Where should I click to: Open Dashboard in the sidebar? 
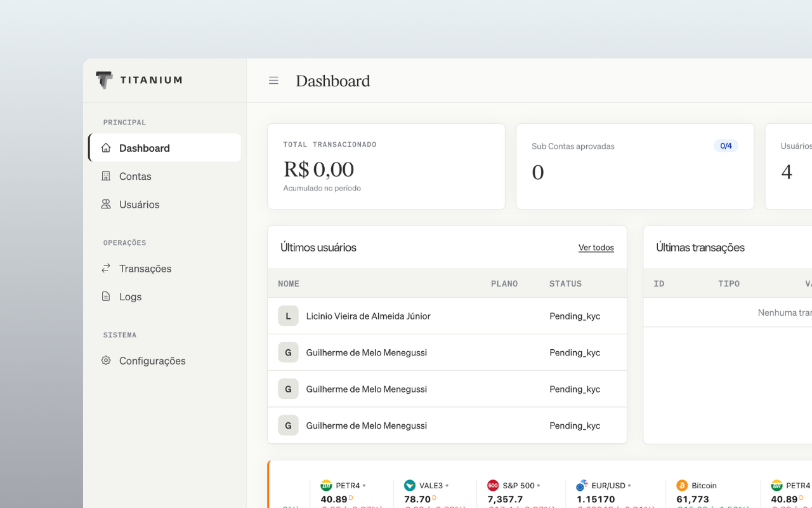coord(165,148)
